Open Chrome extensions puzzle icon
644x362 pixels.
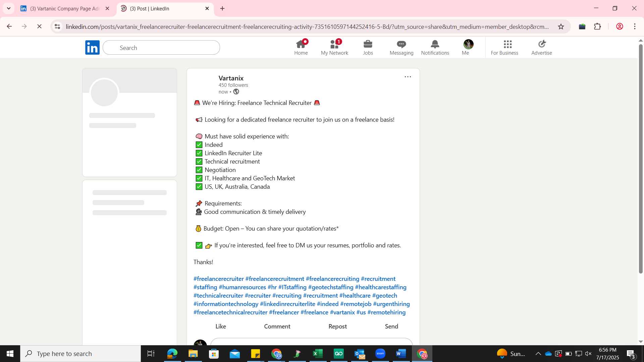point(597,26)
